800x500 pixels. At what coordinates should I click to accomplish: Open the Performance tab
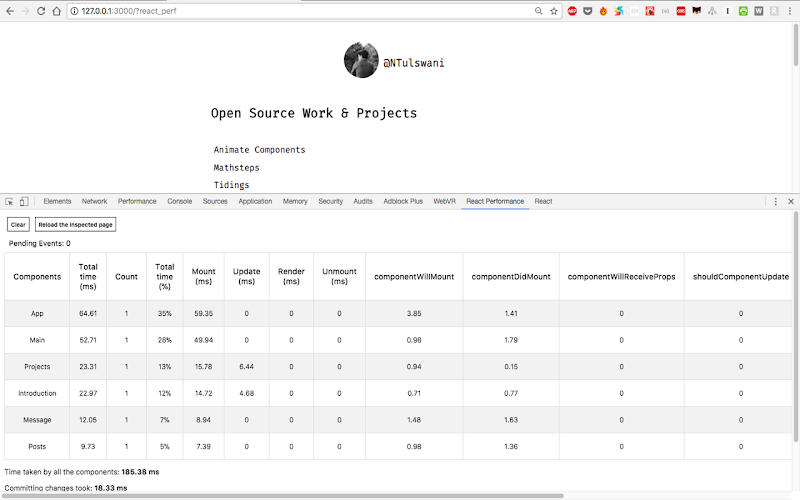point(137,202)
